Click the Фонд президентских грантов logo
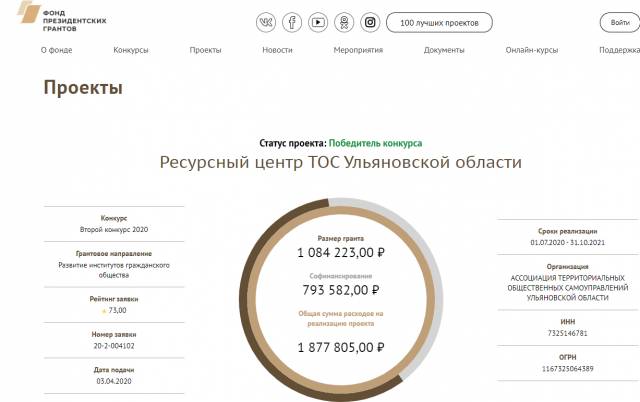The image size is (640, 402). tap(61, 16)
